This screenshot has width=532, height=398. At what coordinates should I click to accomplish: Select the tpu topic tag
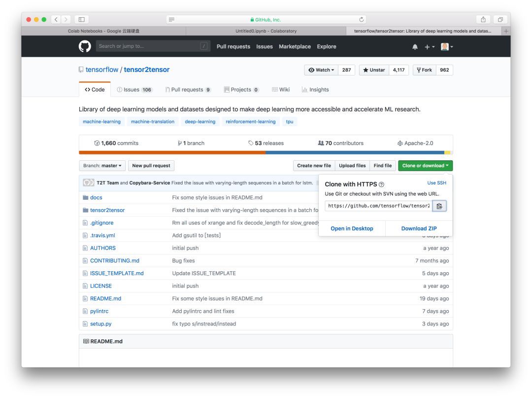tap(290, 122)
